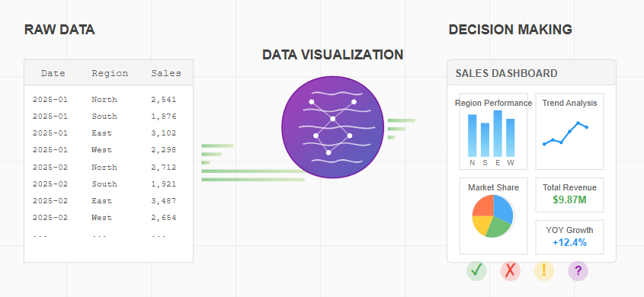The width and height of the screenshot is (644, 297).
Task: Click the Region column header
Action: (110, 73)
